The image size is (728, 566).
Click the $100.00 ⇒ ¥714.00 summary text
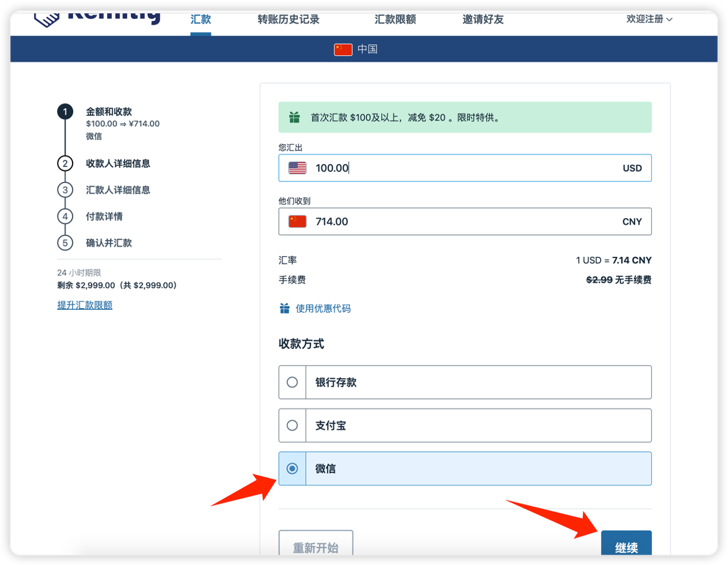(123, 124)
